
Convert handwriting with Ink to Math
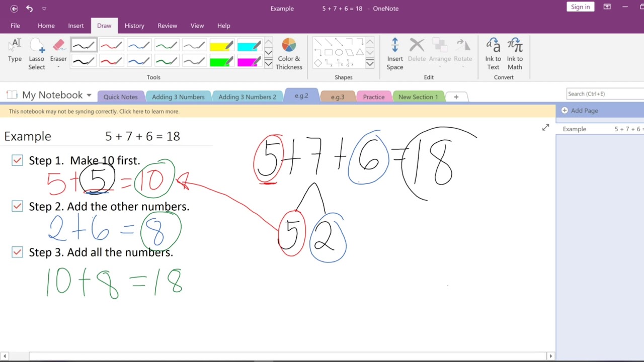(515, 54)
